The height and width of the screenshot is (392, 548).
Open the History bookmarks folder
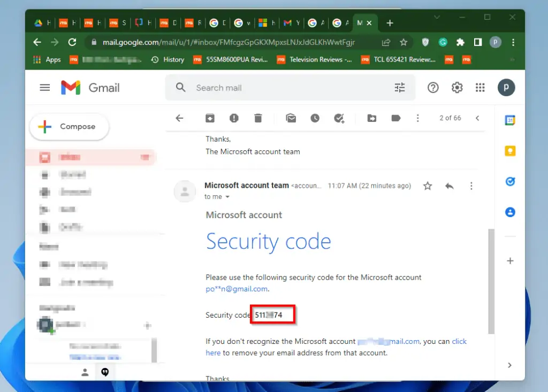pyautogui.click(x=173, y=59)
